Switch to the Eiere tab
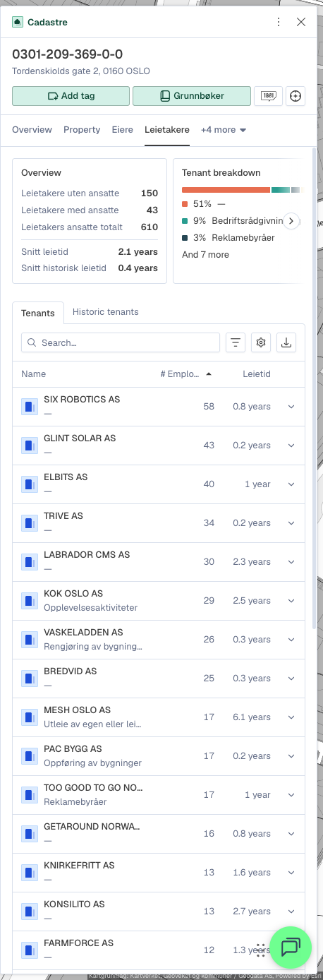This screenshot has width=323, height=980. click(123, 130)
